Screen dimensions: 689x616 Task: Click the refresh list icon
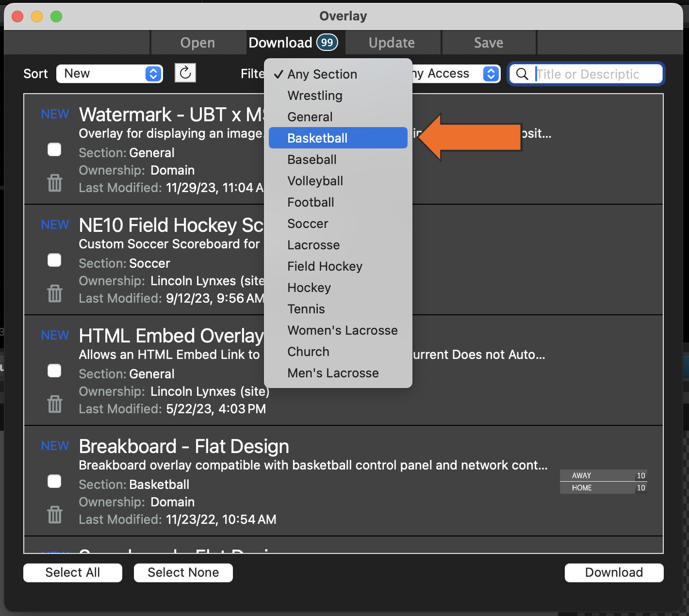click(x=185, y=73)
